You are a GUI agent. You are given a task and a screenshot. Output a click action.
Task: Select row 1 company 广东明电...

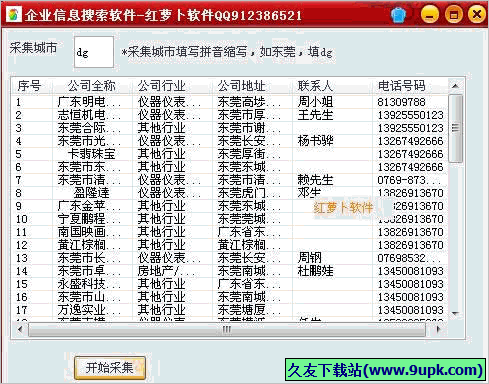[x=89, y=102]
